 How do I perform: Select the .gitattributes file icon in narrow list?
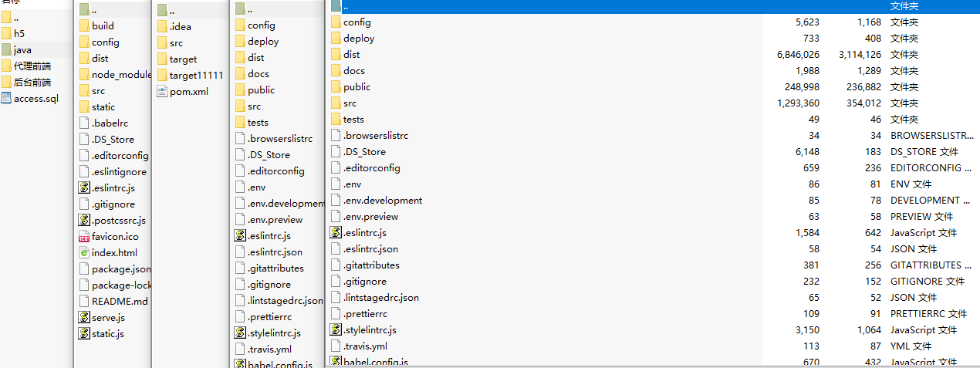240,268
